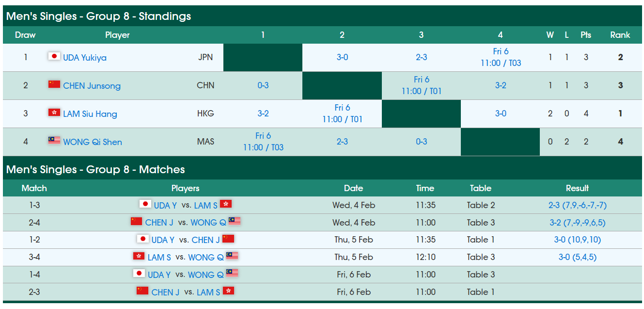644x309 pixels.
Task: Open UDA Yukiya player profile link
Action: [85, 57]
